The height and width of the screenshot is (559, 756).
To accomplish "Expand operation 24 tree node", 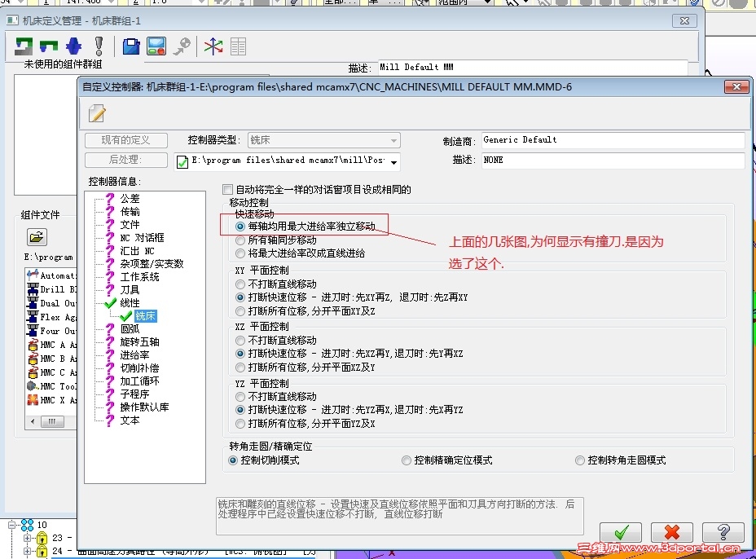I will tap(27, 551).
